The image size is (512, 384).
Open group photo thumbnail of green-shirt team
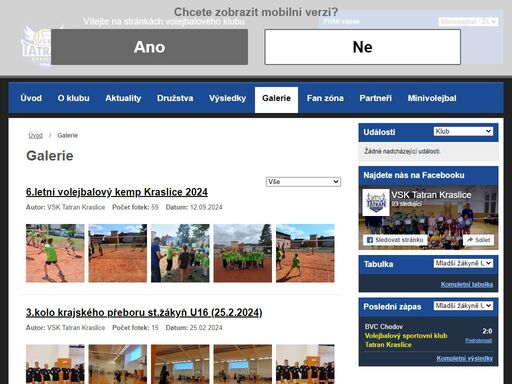(x=243, y=253)
